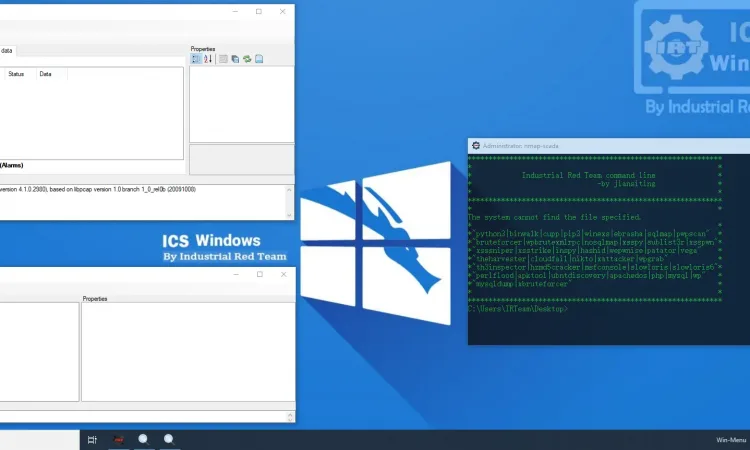This screenshot has height=450, width=750.
Task: Close the lower window
Action: coord(284,274)
